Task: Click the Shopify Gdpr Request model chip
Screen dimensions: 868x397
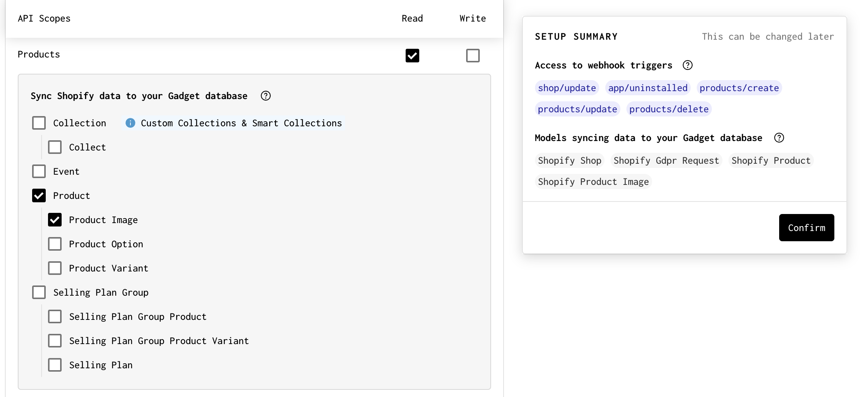Action: coord(666,160)
